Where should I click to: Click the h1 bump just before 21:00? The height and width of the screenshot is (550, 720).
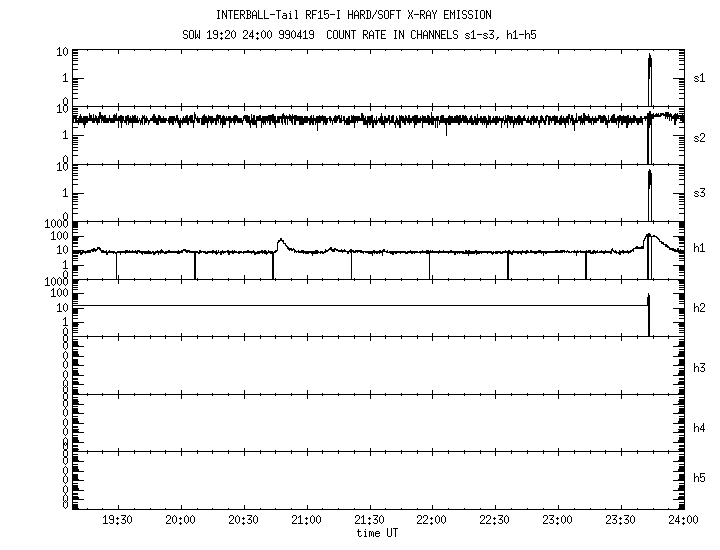coord(280,242)
